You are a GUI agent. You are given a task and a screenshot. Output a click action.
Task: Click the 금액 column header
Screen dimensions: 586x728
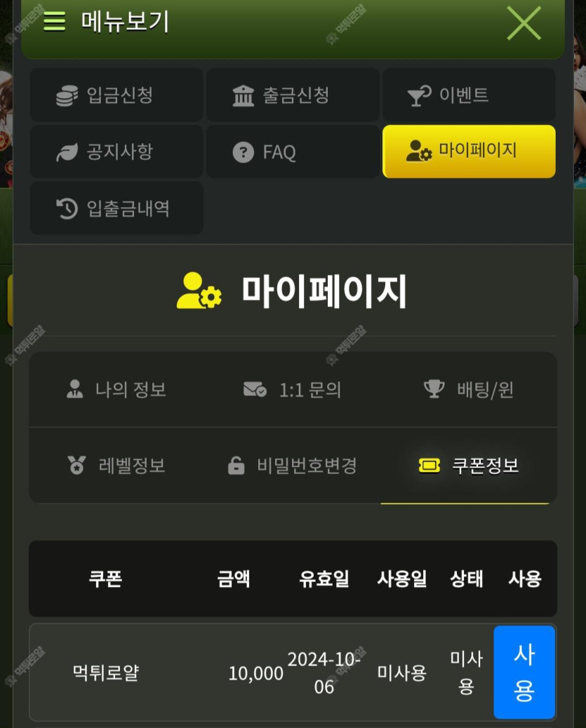coord(234,579)
